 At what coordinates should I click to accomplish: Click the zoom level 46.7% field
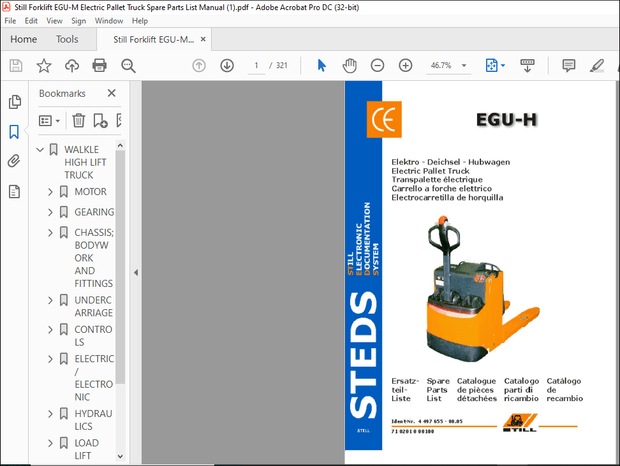pos(441,66)
